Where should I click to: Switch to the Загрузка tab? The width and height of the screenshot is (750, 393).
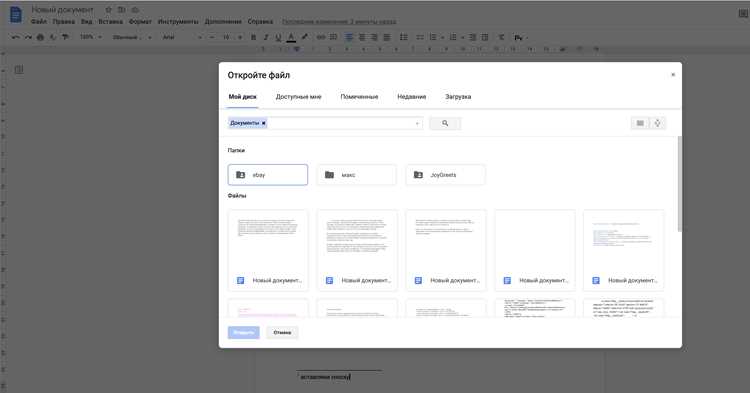[x=458, y=97]
